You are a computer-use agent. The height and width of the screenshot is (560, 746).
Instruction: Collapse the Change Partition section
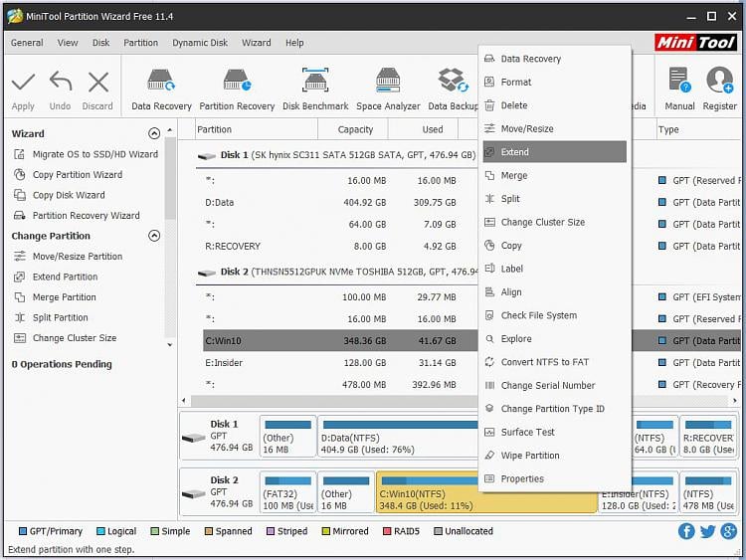(x=154, y=236)
